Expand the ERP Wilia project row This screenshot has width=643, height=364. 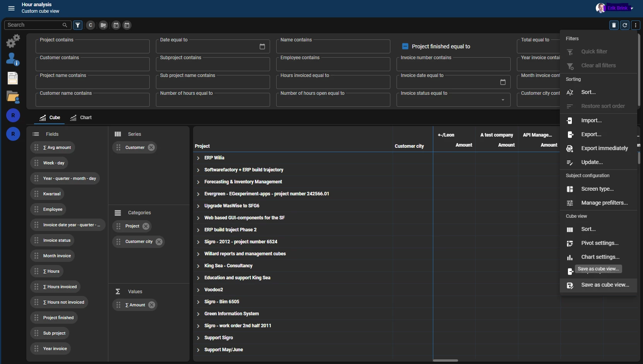[198, 158]
